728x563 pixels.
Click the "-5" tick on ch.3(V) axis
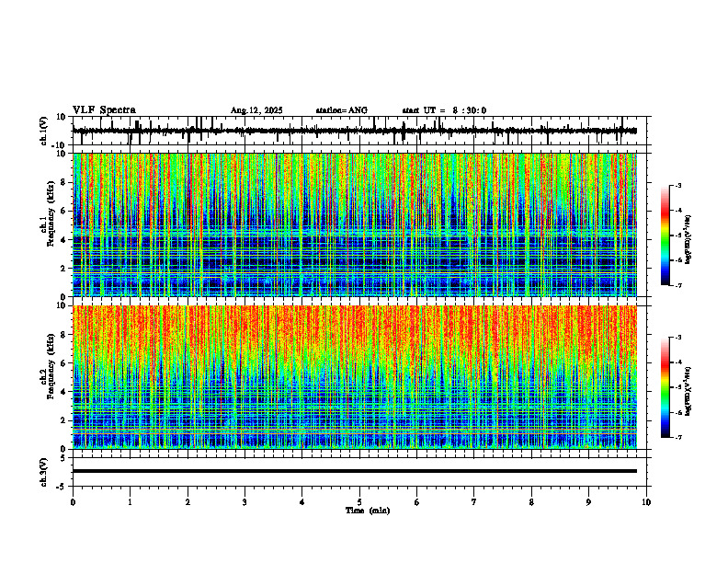pos(62,487)
